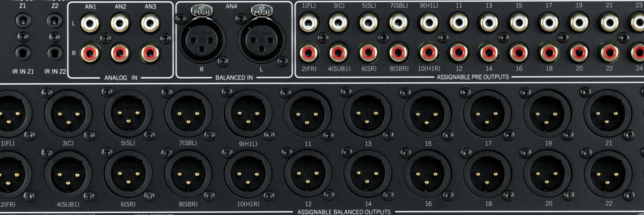644x215 pixels.
Task: Click the ASSIGNABLE BALANCED OUTPUTS label
Action: [344, 212]
